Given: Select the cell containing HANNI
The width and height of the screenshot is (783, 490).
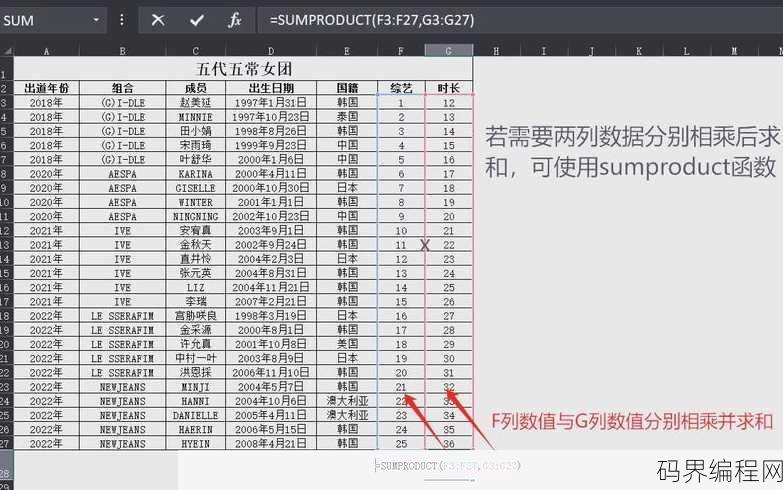Looking at the screenshot, I should click(x=195, y=401).
